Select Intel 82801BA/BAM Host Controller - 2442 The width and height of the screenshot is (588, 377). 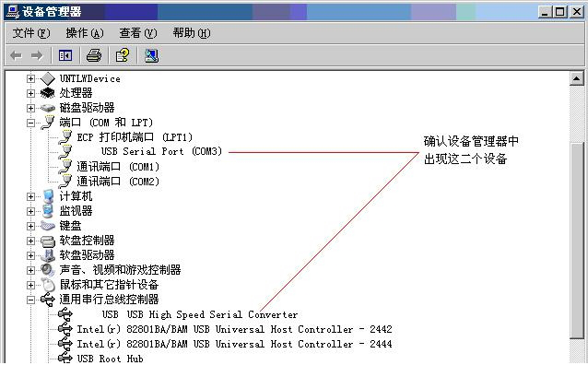234,329
